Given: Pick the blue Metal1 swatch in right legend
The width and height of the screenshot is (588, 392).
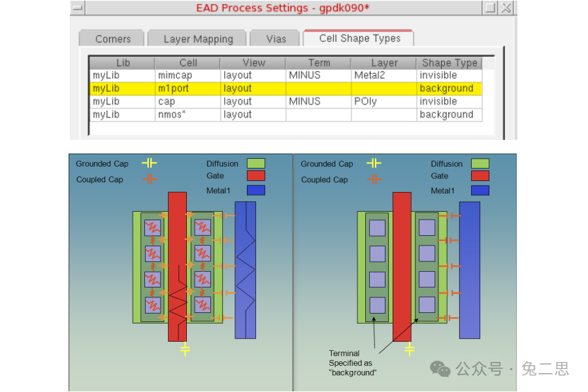Looking at the screenshot, I should (x=480, y=190).
